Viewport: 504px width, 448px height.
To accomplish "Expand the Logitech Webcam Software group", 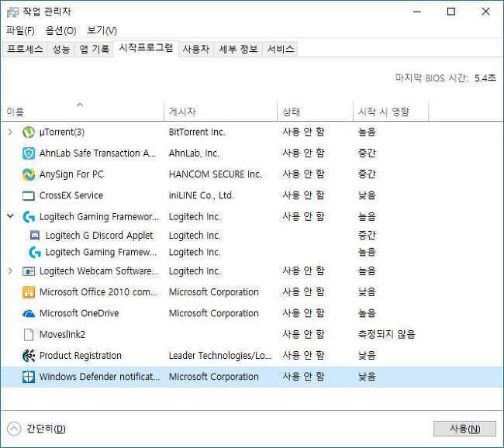I will pos(10,271).
